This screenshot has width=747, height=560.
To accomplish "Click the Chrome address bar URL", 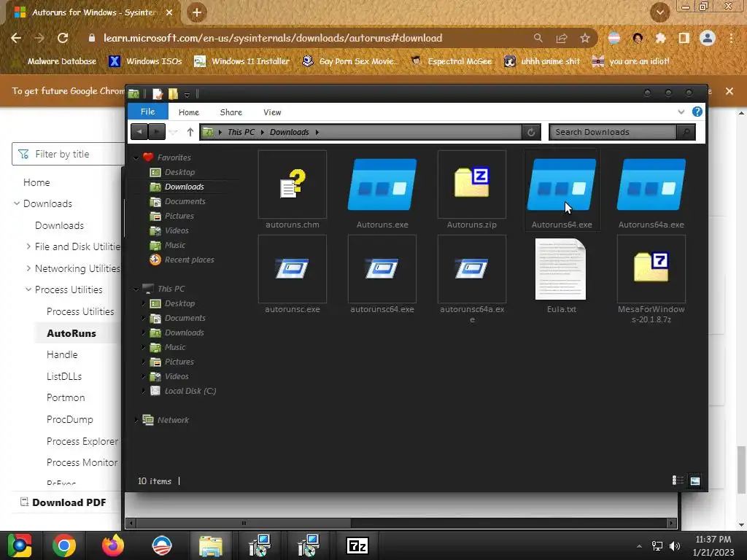I will [273, 38].
